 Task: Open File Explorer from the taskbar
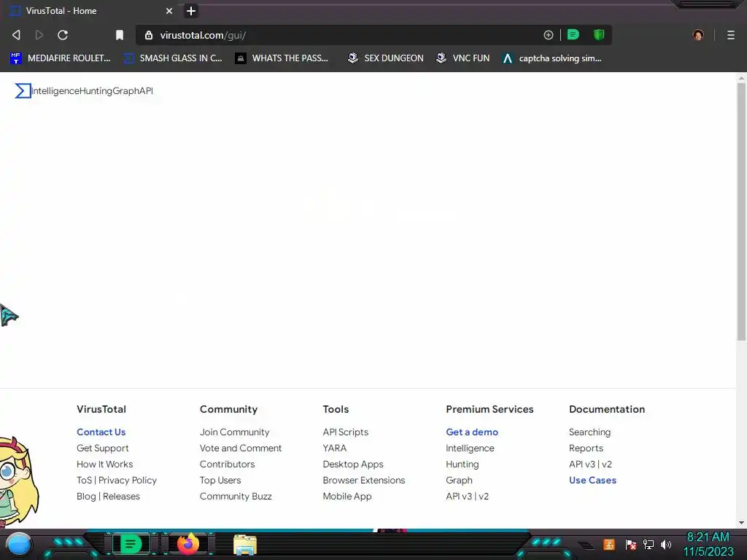pos(245,545)
